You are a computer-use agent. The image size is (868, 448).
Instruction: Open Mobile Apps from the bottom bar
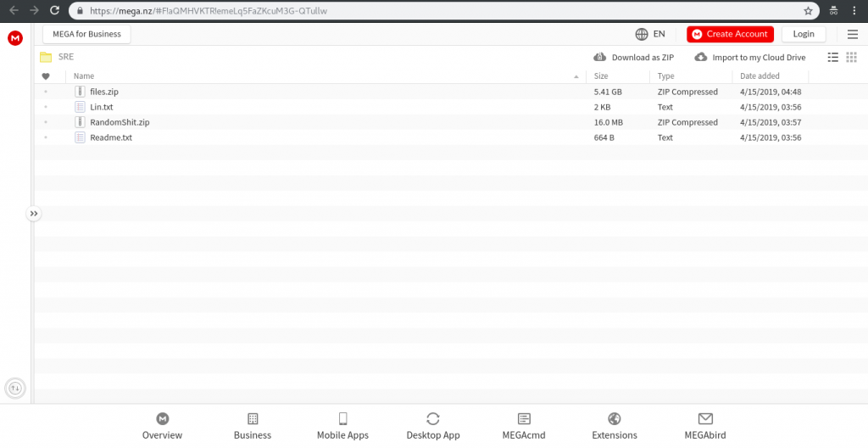click(x=342, y=427)
